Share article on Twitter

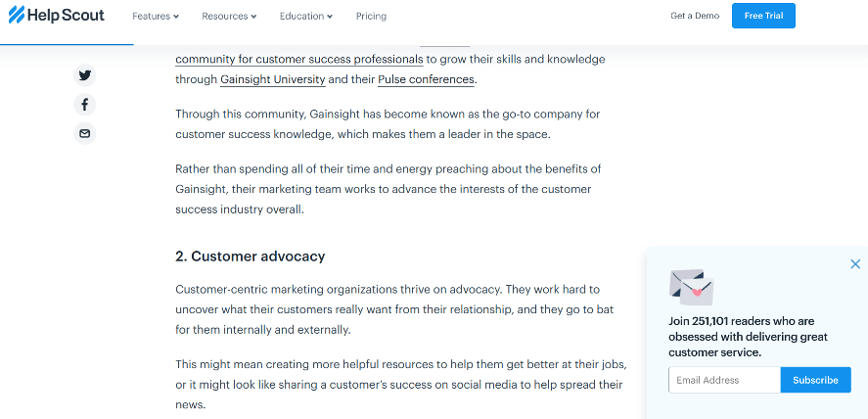click(x=85, y=75)
